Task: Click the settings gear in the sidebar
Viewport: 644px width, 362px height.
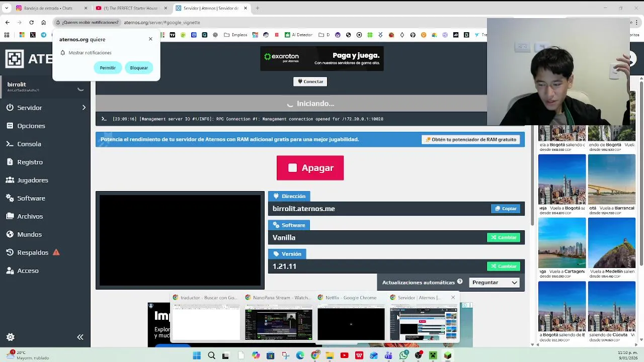Action: point(11,337)
